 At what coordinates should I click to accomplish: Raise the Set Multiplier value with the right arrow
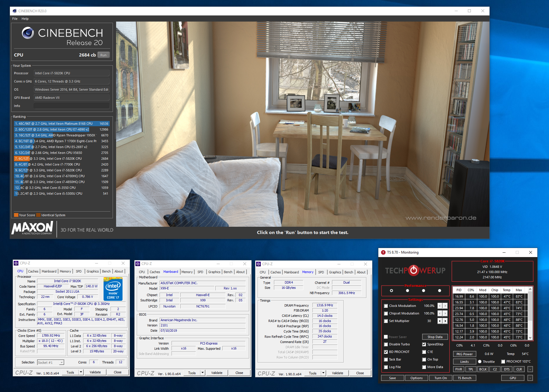tap(445, 321)
